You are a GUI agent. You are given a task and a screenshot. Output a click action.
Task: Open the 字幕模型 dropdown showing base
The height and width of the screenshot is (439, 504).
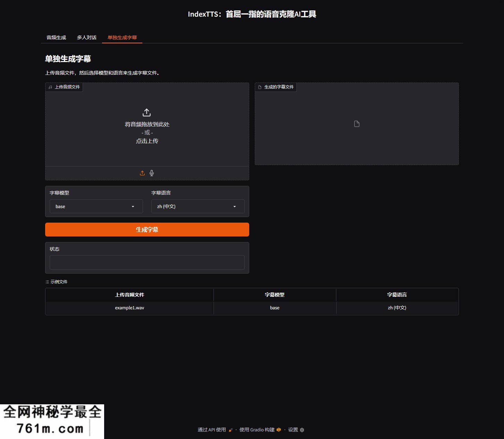96,206
